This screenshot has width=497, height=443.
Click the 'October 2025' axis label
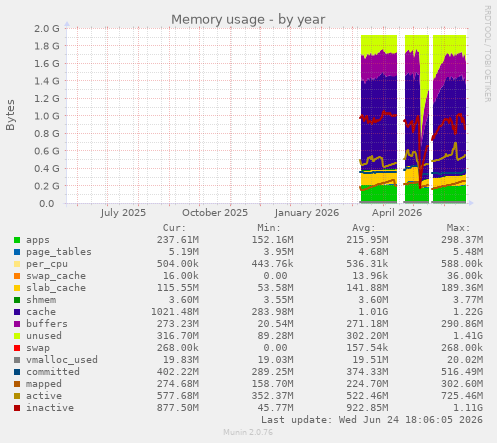click(215, 213)
